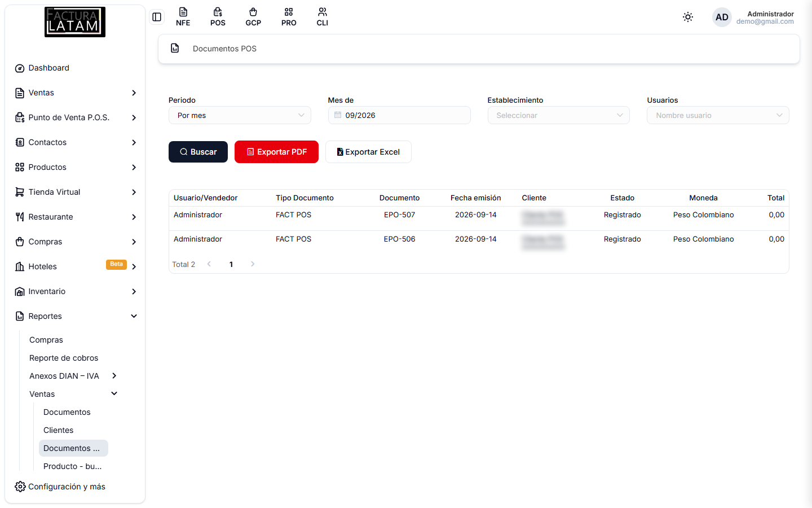Expand the Restaurante menu
The image size is (812, 508).
75,217
